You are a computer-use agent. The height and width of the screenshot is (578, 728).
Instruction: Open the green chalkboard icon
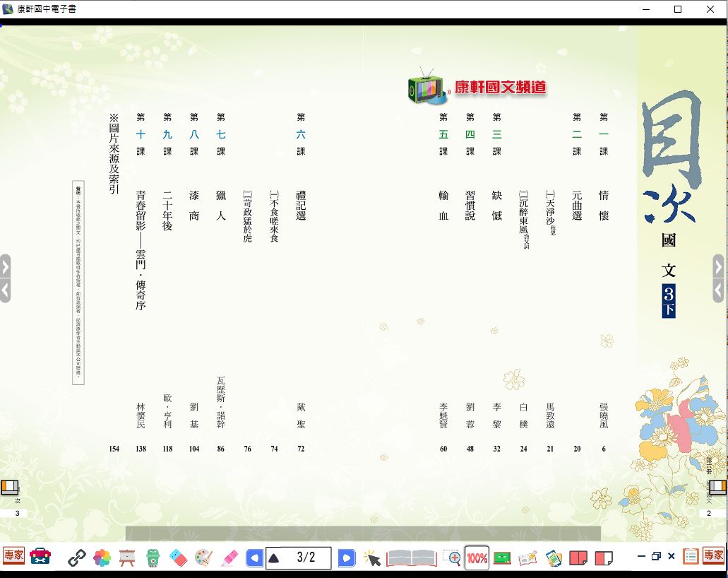point(502,558)
